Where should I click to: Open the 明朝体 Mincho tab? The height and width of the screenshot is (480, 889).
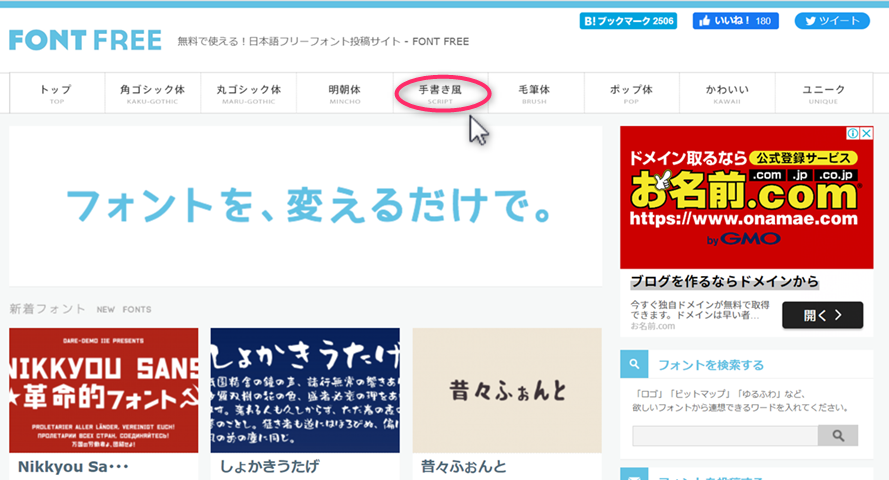[x=344, y=93]
